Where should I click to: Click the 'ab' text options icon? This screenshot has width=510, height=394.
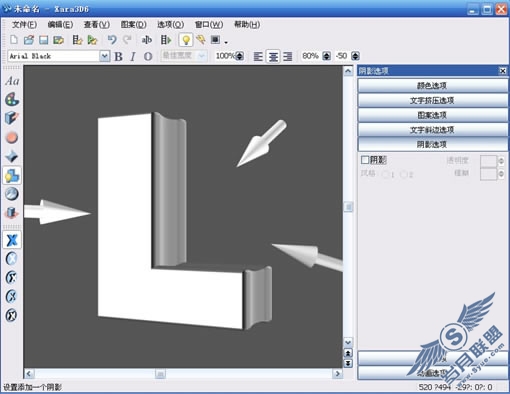pos(147,40)
